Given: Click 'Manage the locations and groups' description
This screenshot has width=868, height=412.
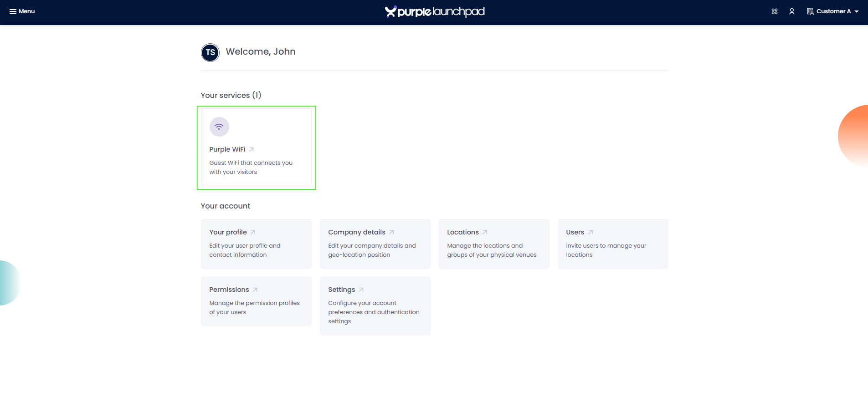Looking at the screenshot, I should click(492, 250).
